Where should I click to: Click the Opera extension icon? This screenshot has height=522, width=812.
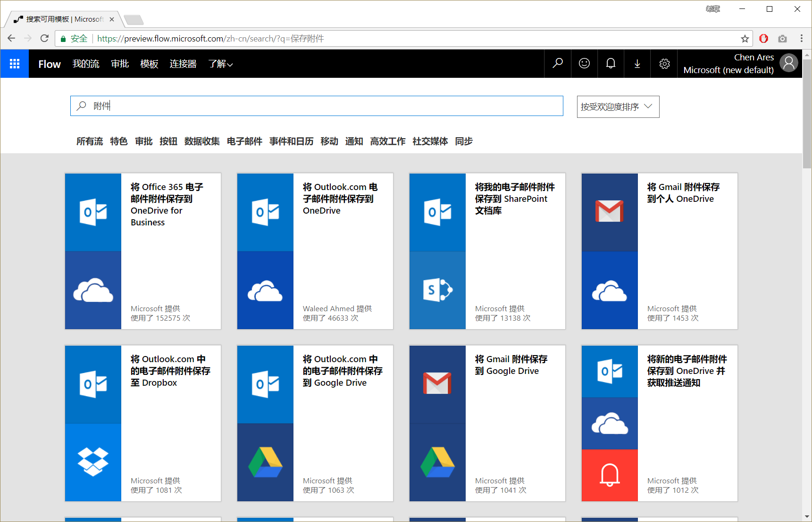pyautogui.click(x=763, y=39)
